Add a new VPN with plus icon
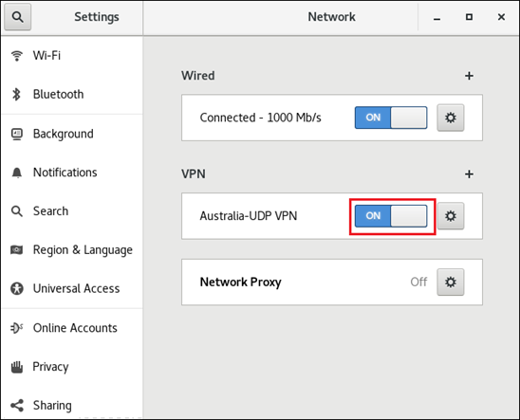The image size is (520, 420). point(469,173)
